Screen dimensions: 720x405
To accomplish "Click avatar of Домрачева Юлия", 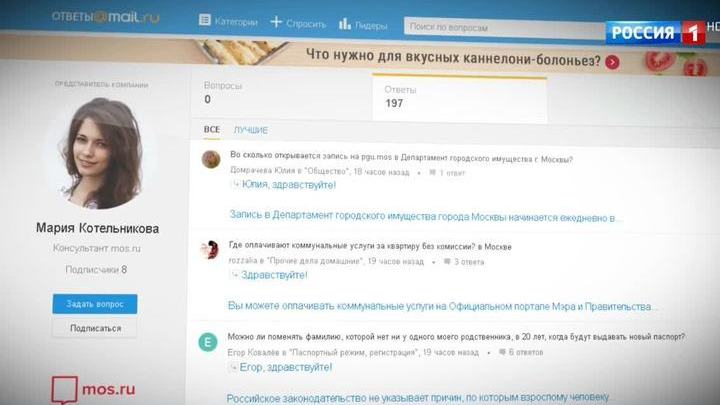I will coord(210,159).
